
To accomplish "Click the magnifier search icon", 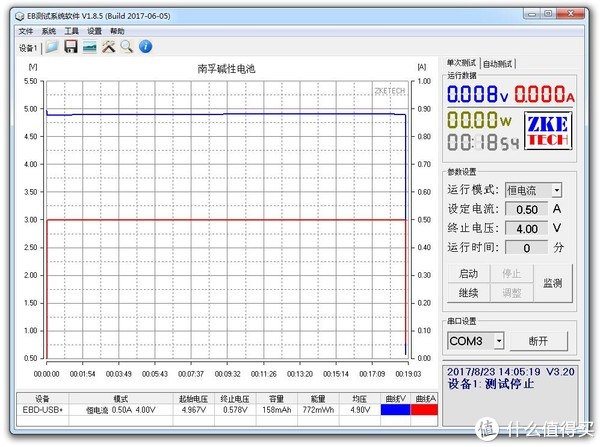I will coord(127,47).
